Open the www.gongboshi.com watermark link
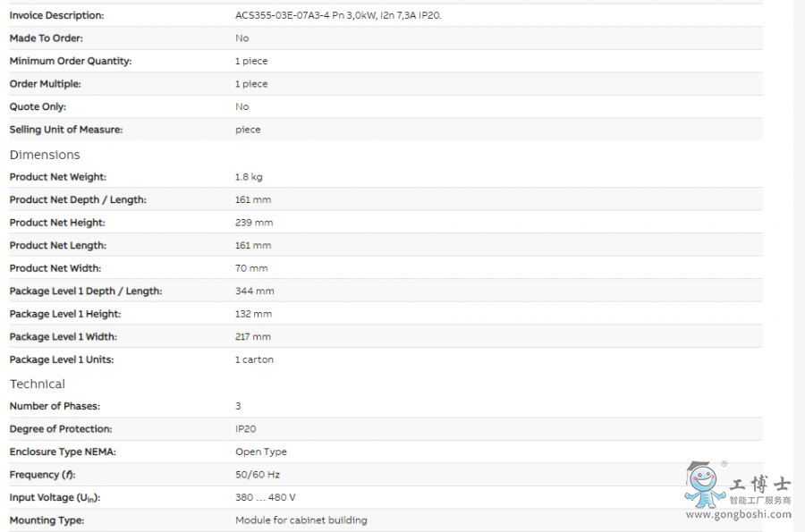This screenshot has height=532, width=805. (738, 514)
